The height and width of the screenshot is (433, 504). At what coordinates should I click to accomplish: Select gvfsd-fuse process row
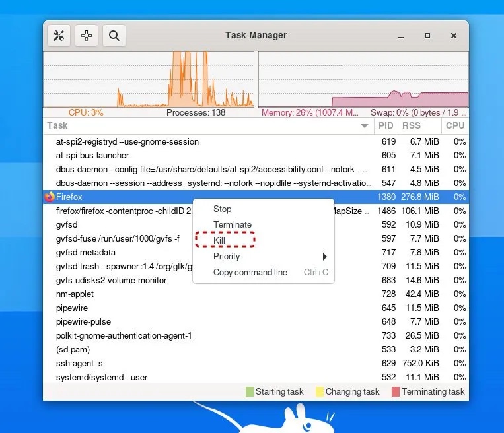[256, 238]
